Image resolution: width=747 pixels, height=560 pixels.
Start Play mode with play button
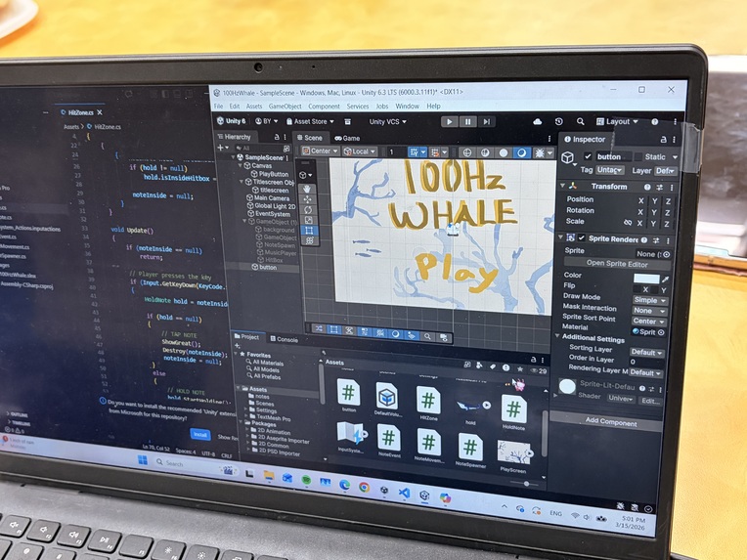point(449,122)
